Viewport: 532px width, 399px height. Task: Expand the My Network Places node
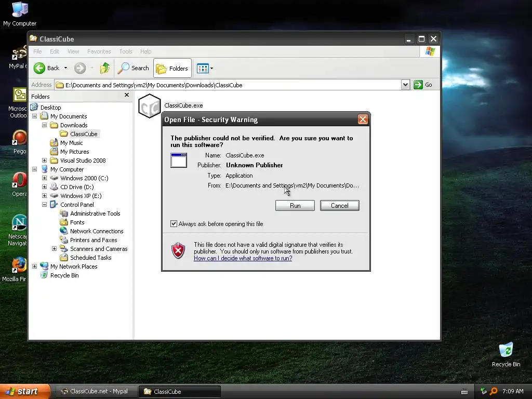(35, 267)
